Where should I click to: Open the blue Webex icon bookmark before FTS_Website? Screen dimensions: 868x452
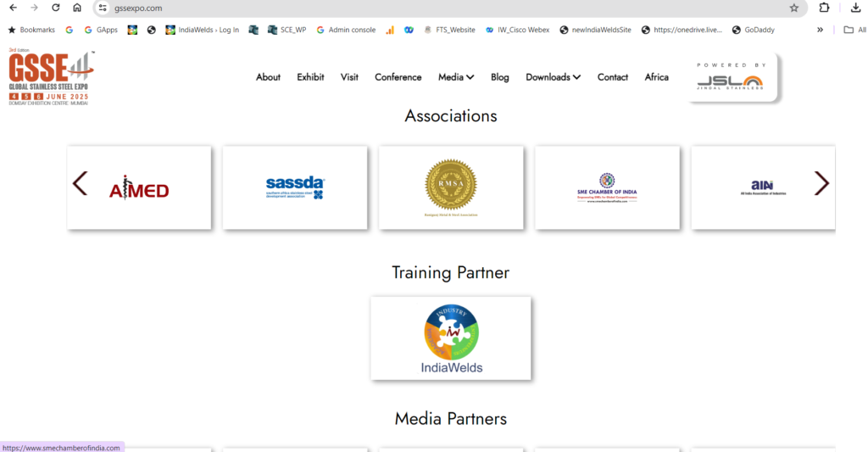pos(409,30)
